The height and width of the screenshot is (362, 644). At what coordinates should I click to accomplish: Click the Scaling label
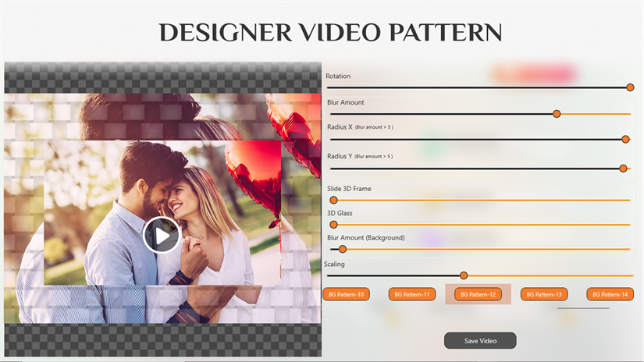(334, 264)
